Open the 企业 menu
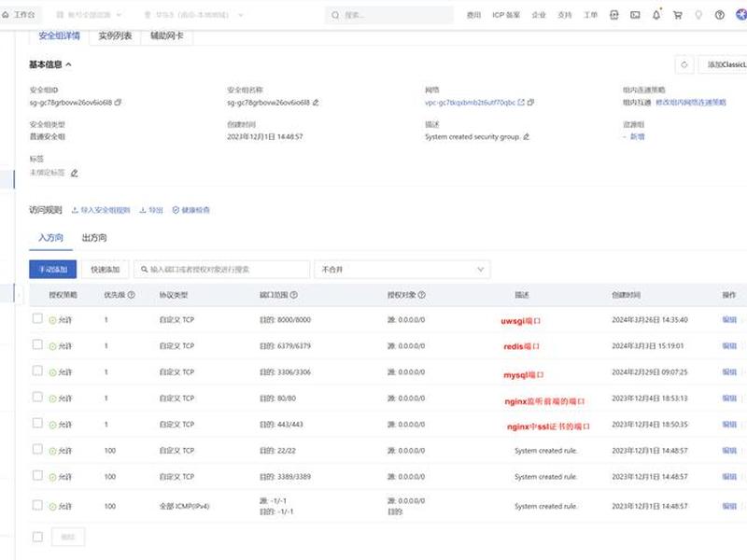Screen dimensions: 747x560 tap(539, 15)
